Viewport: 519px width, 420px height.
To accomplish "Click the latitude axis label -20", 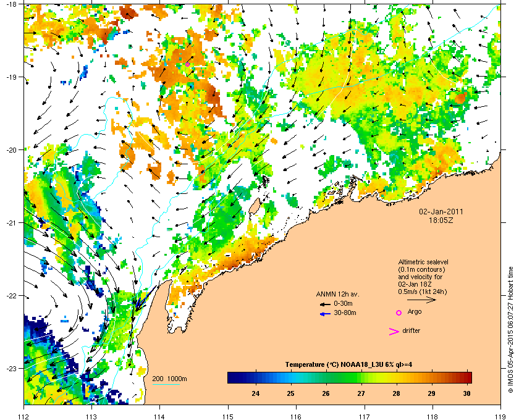I will [12, 150].
